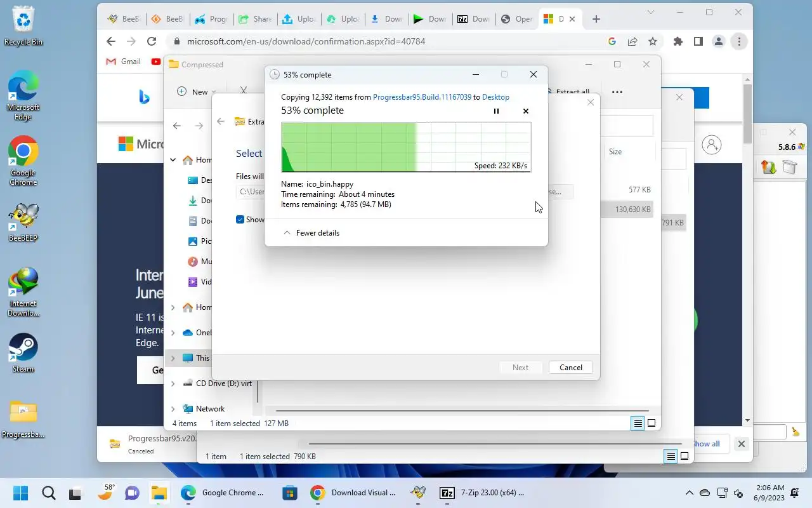Screen dimensions: 812x508
Task: Open the Steam desktop shortcut
Action: 23,352
